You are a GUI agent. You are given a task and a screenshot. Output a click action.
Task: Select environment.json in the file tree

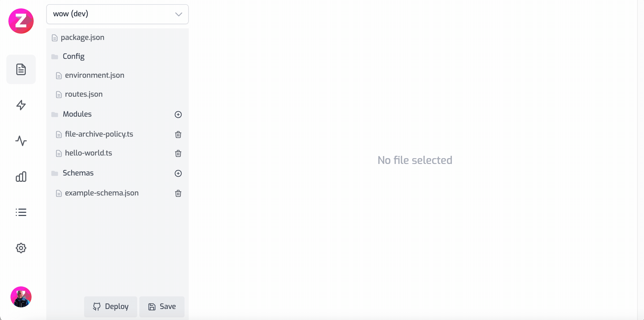pos(94,75)
